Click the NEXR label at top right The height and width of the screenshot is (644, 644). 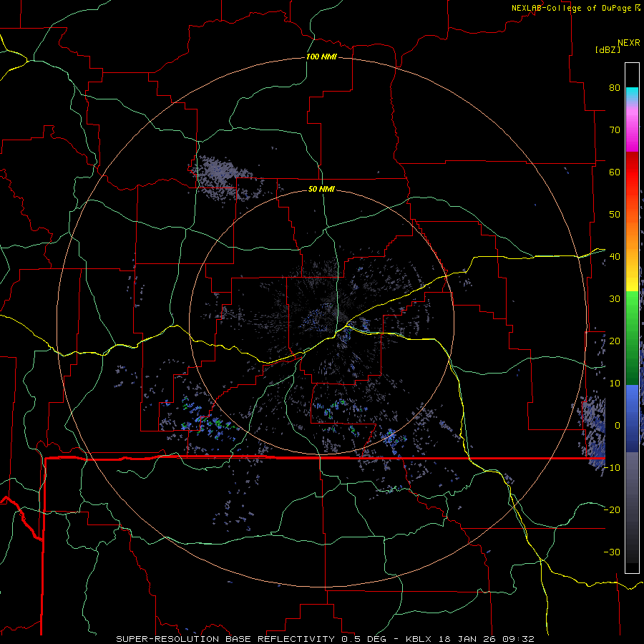pyautogui.click(x=628, y=43)
